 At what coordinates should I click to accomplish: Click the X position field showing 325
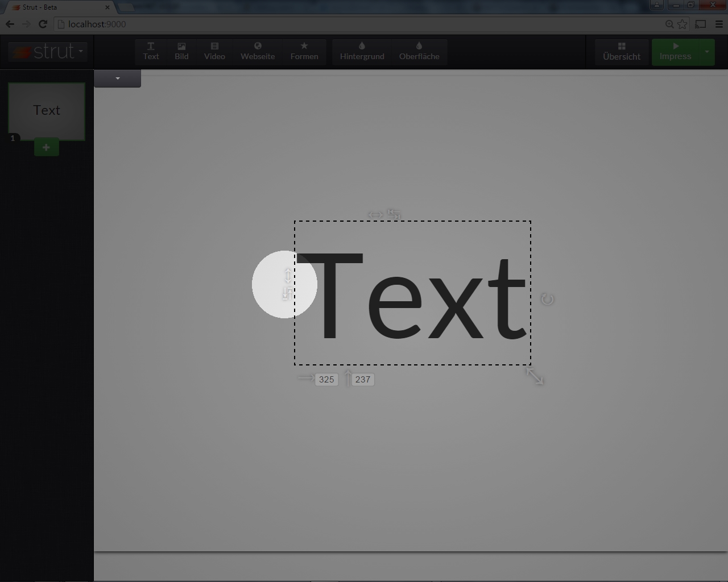click(x=326, y=380)
